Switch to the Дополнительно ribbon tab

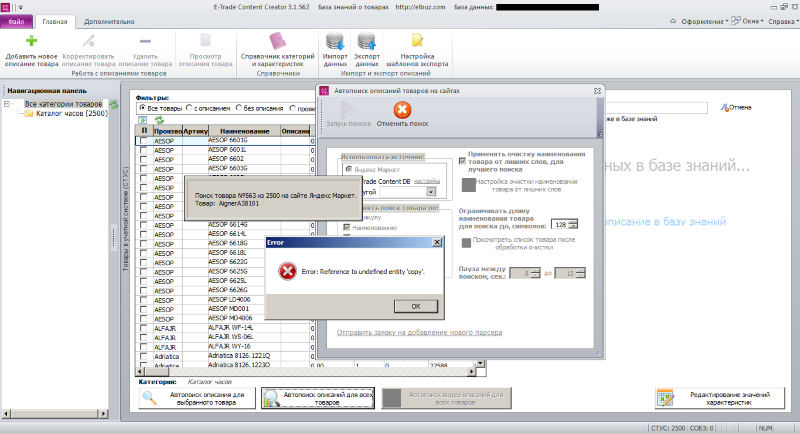tap(109, 21)
